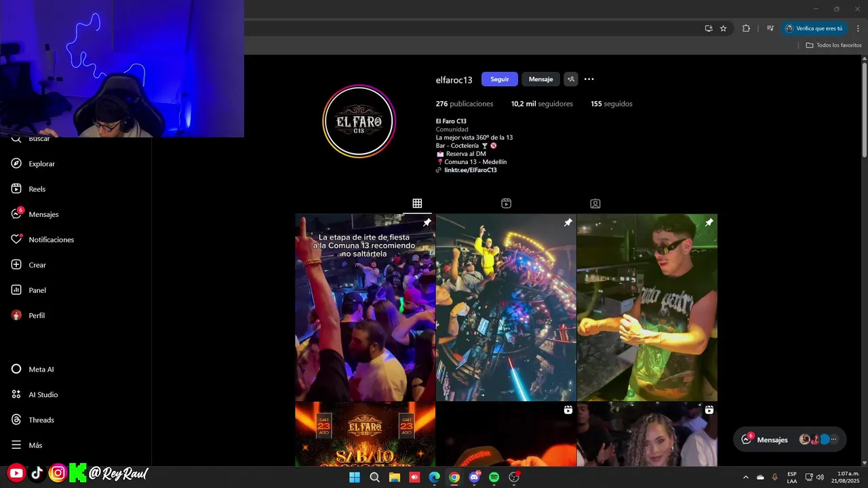Open File Explorer from taskbar

tap(395, 477)
